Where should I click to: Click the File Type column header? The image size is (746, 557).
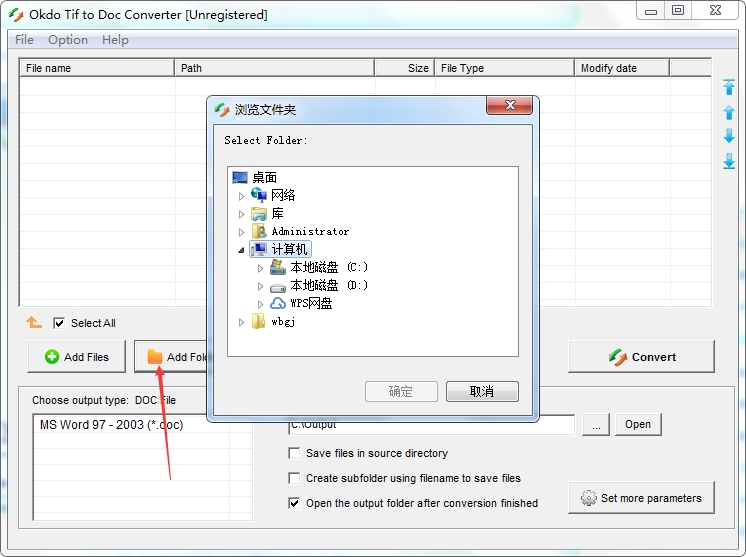(x=504, y=68)
